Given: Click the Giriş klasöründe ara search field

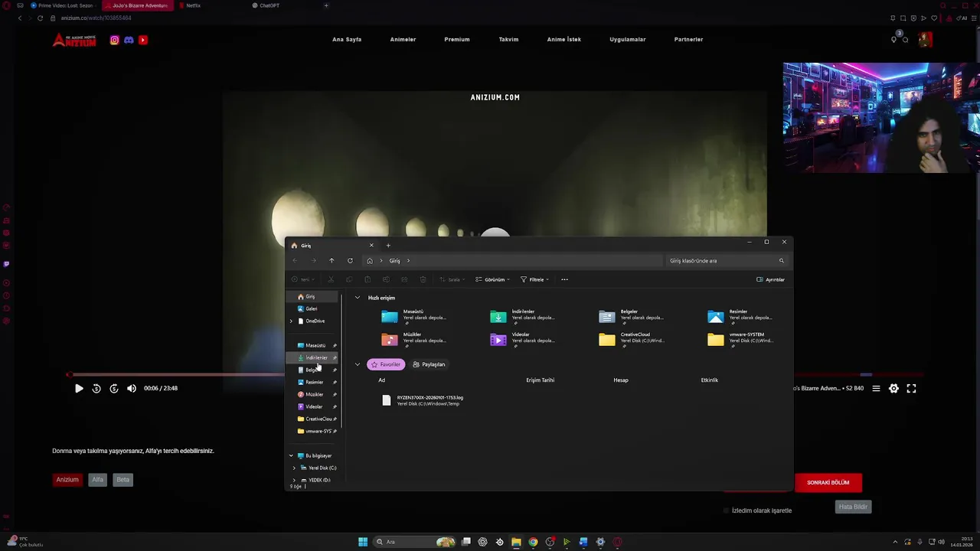Looking at the screenshot, I should click(x=727, y=261).
